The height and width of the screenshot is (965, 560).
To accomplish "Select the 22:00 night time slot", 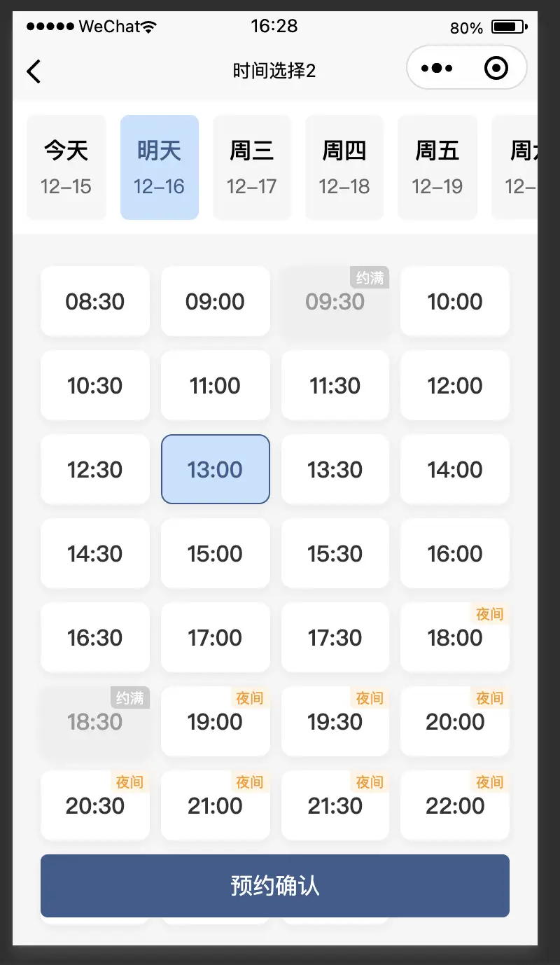I will tap(455, 806).
